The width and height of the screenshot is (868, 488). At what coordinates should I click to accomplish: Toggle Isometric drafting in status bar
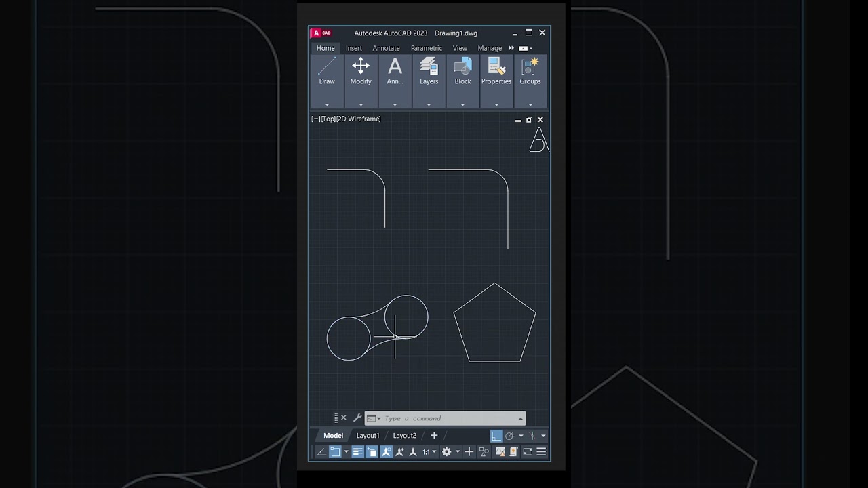[x=532, y=436]
